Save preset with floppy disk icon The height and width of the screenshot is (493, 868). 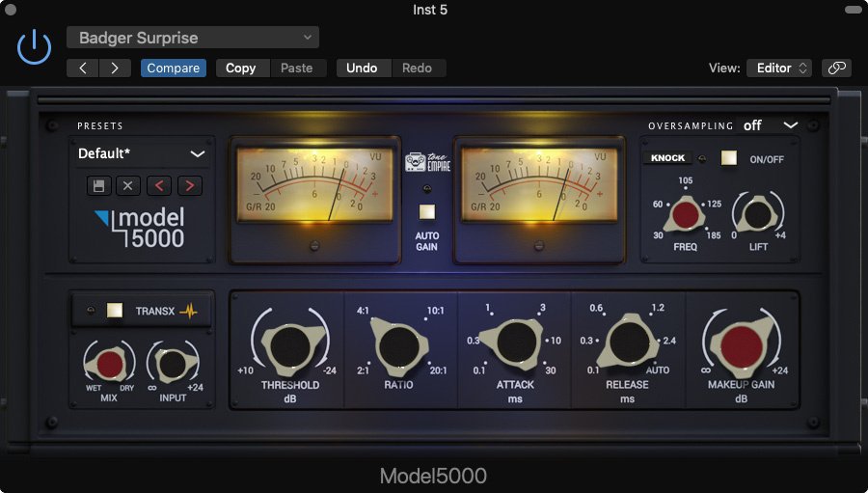[x=99, y=185]
